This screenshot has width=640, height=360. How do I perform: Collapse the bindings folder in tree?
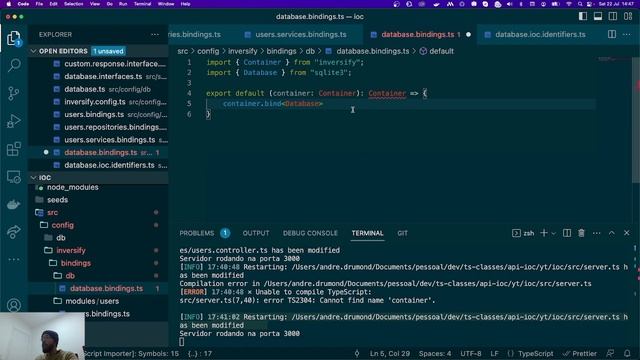[76, 263]
